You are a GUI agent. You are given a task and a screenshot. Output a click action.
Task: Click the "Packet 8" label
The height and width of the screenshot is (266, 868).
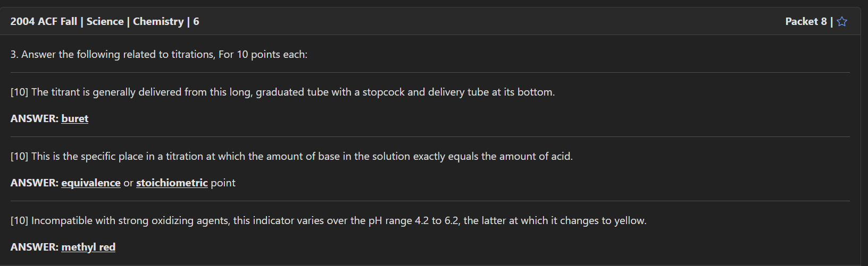coord(806,22)
